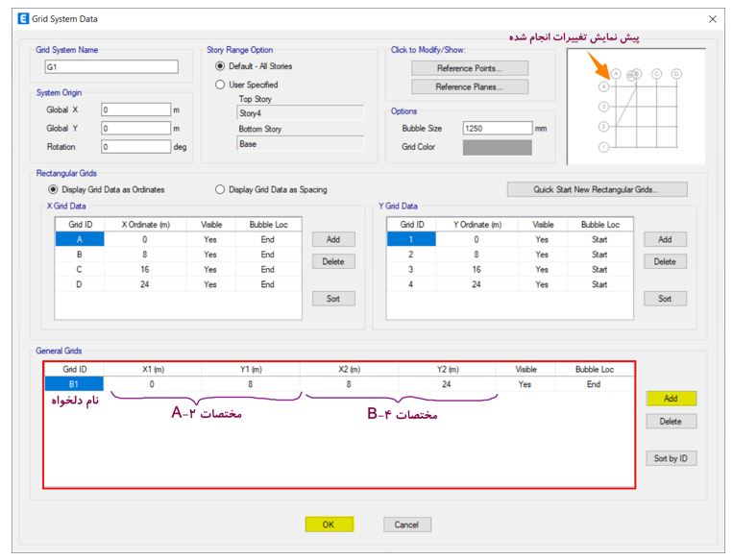Screen dimensions: 733x560
Task: Pick the gray Grid Color swatch
Action: click(x=498, y=147)
